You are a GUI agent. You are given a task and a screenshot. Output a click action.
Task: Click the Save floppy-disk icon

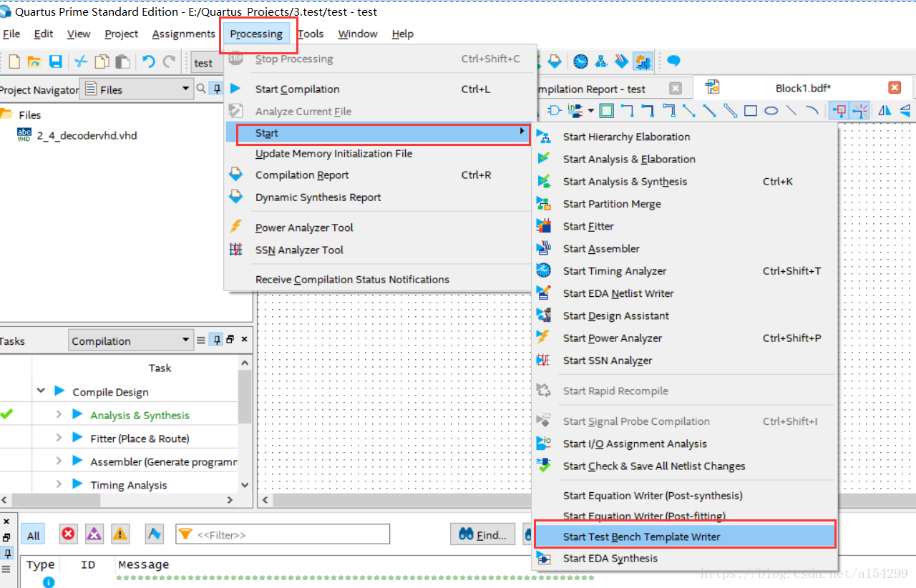click(x=55, y=62)
